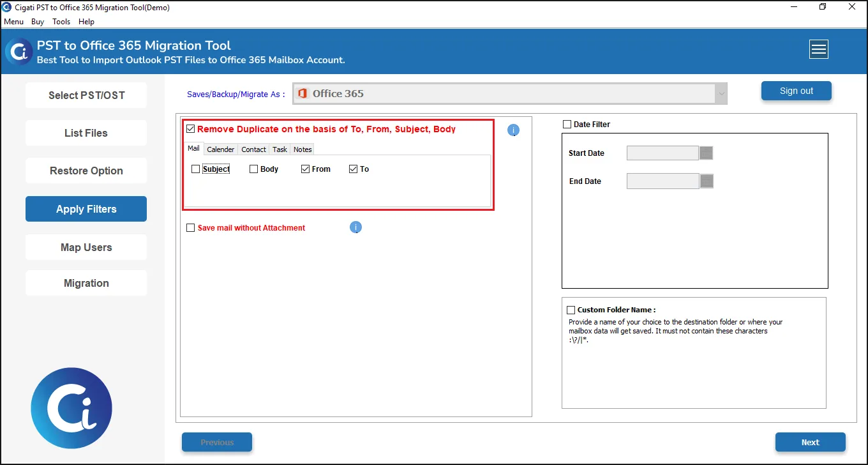Click the title bar app icon
This screenshot has height=465, width=868.
click(x=7, y=8)
